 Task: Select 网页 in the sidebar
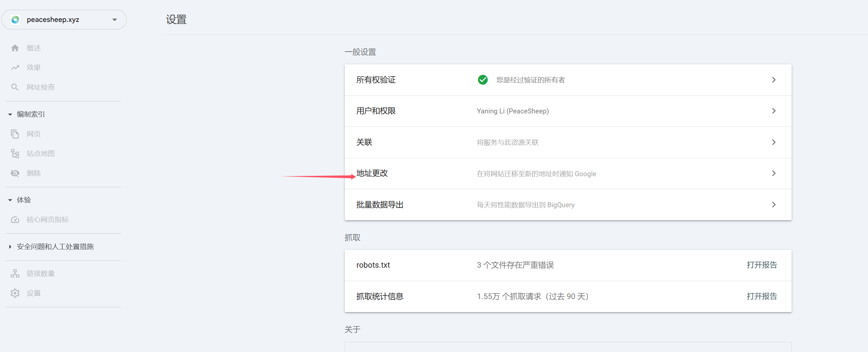pyautogui.click(x=34, y=134)
